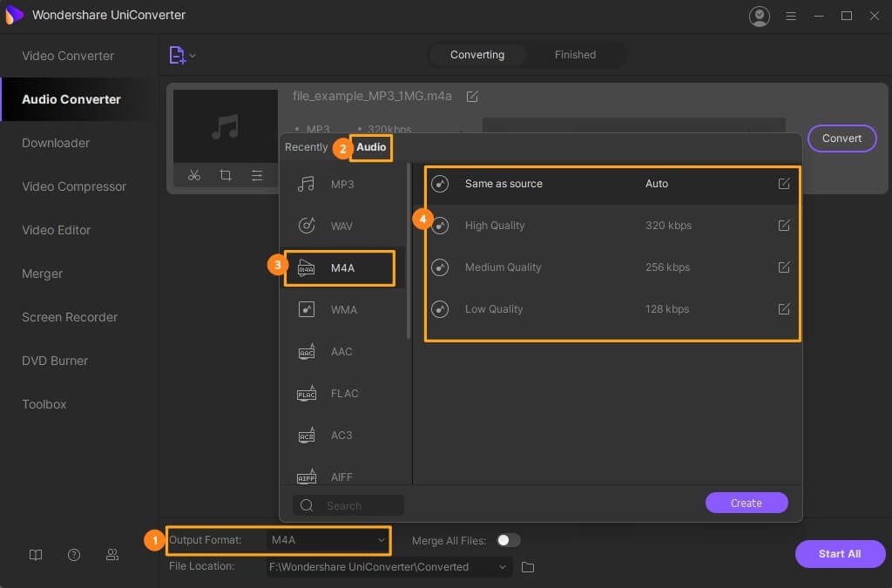The height and width of the screenshot is (588, 892).
Task: Open Video Compressor in sidebar
Action: [79, 186]
